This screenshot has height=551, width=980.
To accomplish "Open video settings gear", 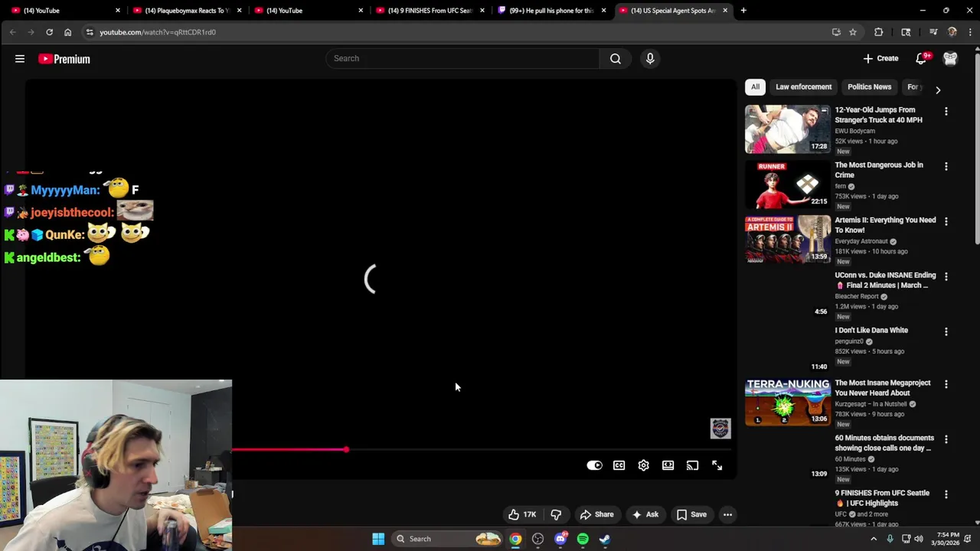I will pyautogui.click(x=644, y=465).
